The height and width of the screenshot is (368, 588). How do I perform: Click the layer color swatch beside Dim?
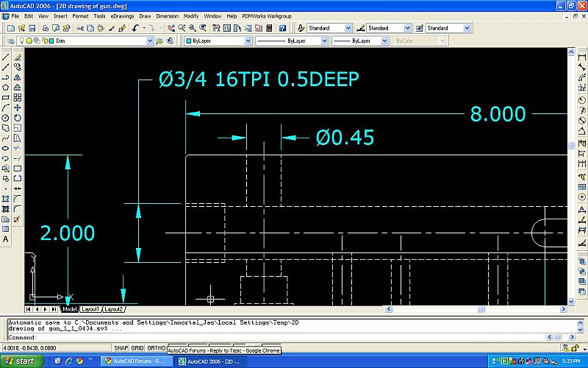pyautogui.click(x=51, y=40)
